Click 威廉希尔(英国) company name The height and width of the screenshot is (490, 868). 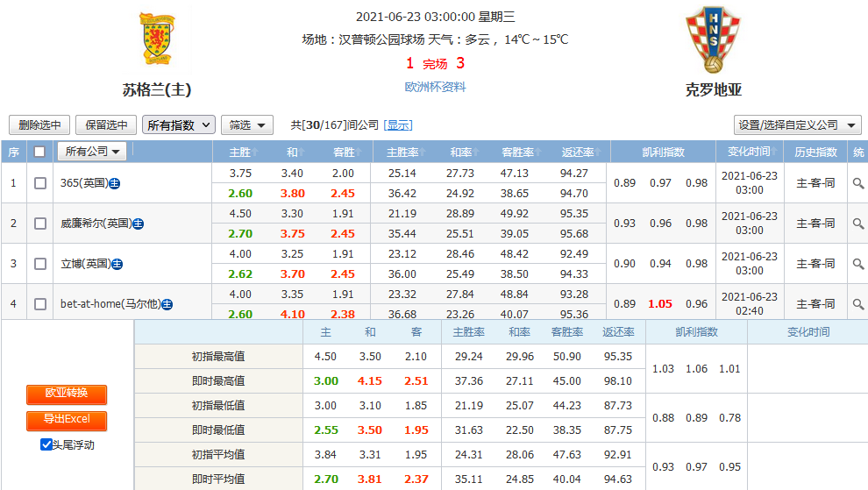click(96, 224)
